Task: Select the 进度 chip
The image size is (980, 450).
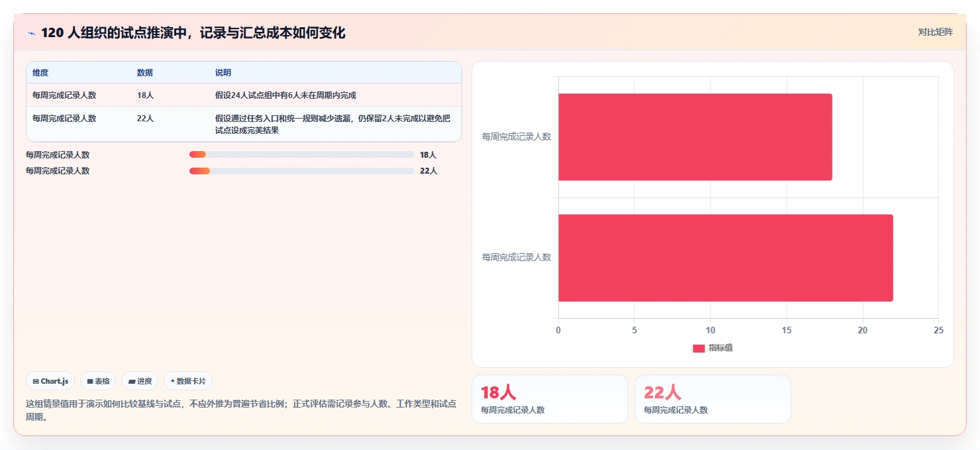Action: coord(140,381)
